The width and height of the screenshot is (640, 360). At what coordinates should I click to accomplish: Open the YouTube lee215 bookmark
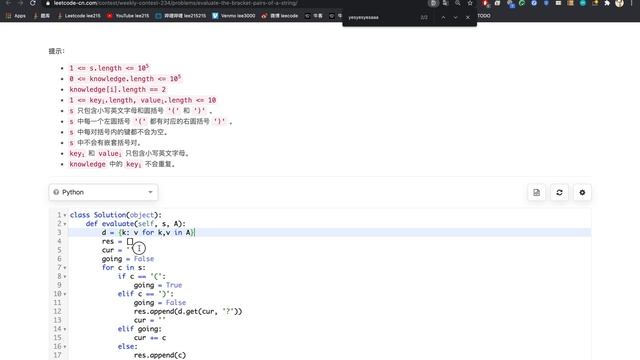(x=128, y=16)
